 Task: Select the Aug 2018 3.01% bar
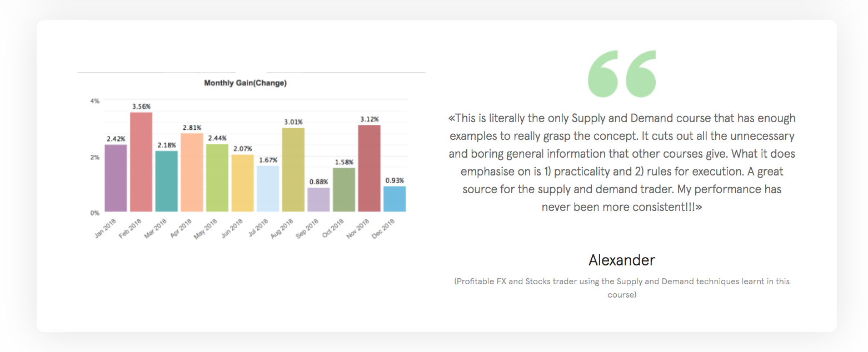pyautogui.click(x=293, y=169)
